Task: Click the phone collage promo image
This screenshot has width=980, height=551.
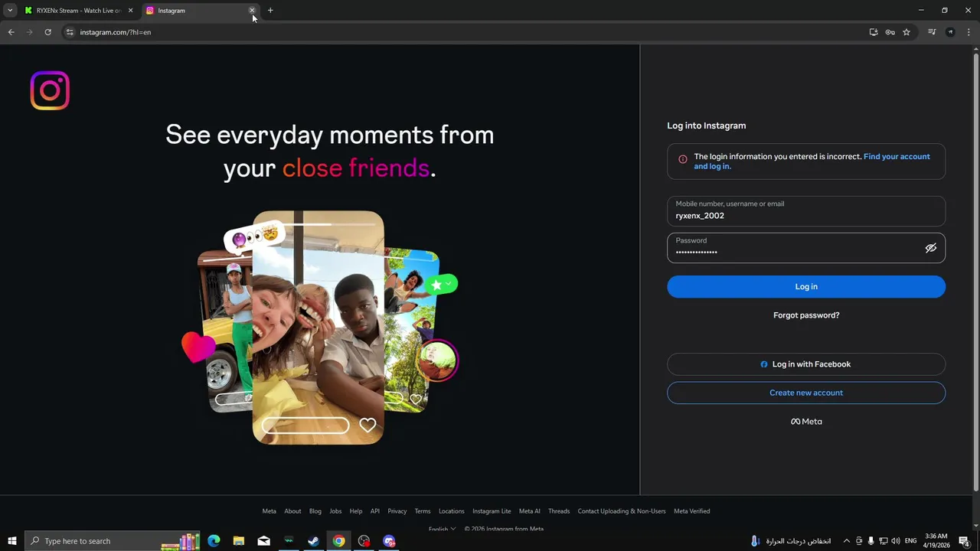Action: [x=320, y=328]
